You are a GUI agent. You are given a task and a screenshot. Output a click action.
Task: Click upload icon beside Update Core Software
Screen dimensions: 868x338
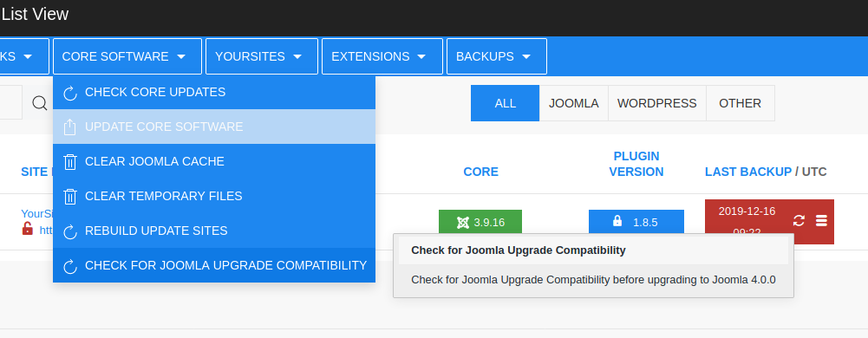click(x=69, y=127)
